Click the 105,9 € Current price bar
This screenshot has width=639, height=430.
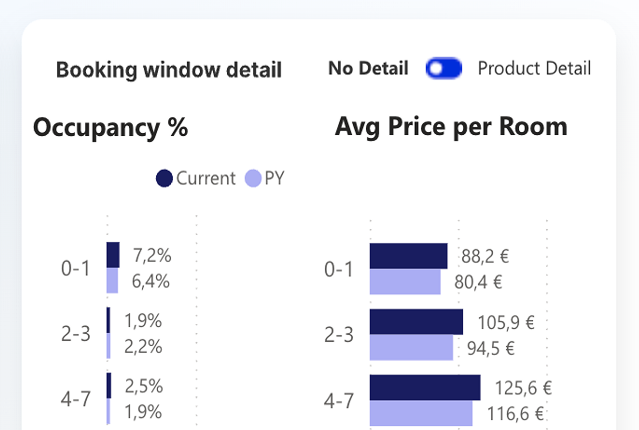click(416, 322)
